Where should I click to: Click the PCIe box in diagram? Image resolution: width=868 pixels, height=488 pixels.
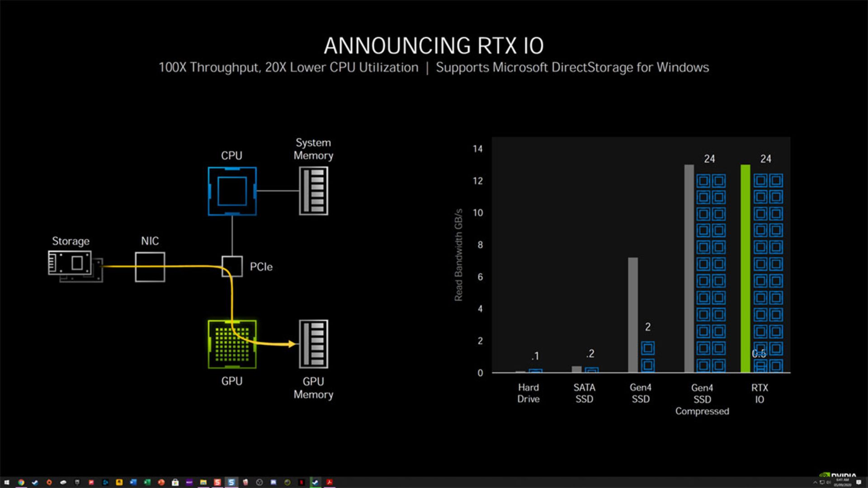232,267
